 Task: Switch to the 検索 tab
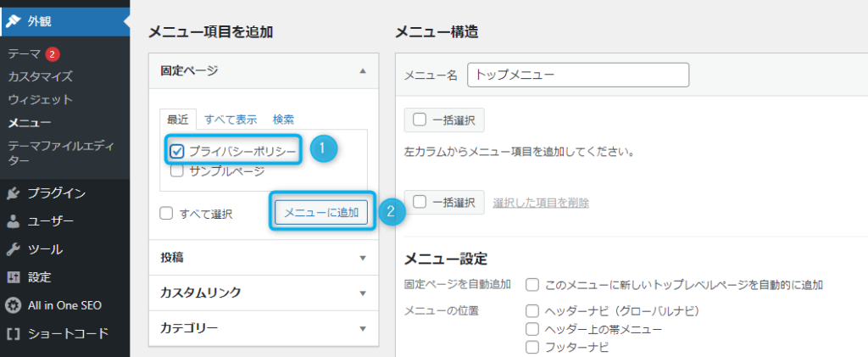(283, 119)
